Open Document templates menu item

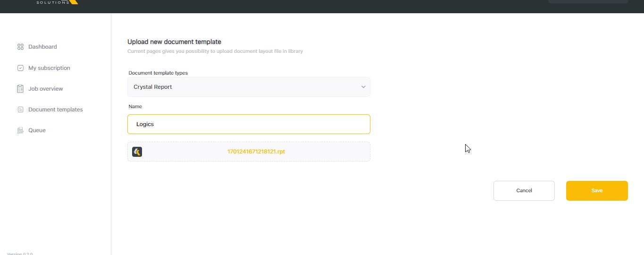coord(55,110)
